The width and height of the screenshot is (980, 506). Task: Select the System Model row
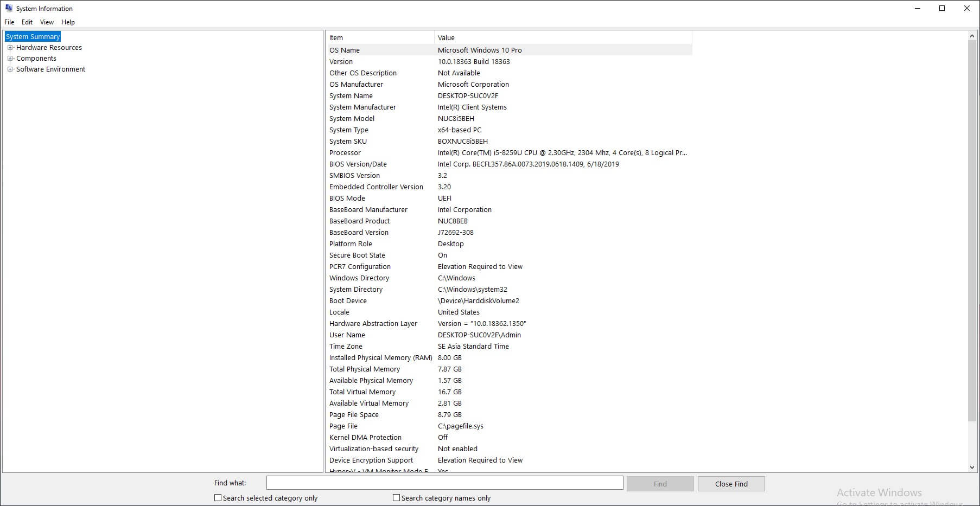(509, 118)
